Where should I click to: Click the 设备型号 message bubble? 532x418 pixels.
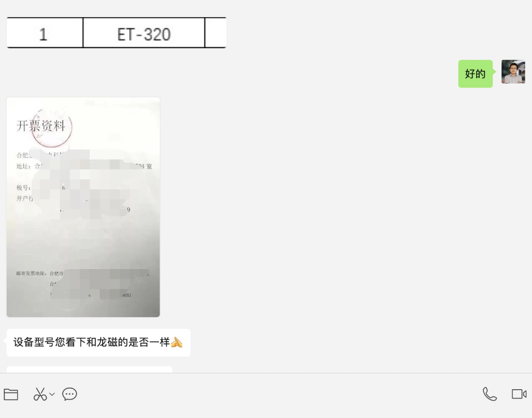[x=99, y=342]
